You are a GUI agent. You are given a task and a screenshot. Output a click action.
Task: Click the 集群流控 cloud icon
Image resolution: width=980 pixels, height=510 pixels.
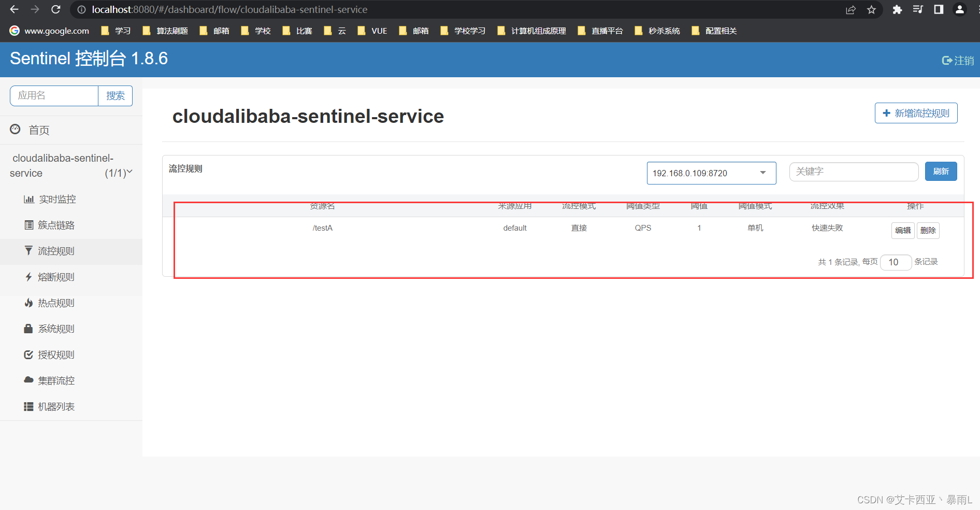(x=29, y=380)
